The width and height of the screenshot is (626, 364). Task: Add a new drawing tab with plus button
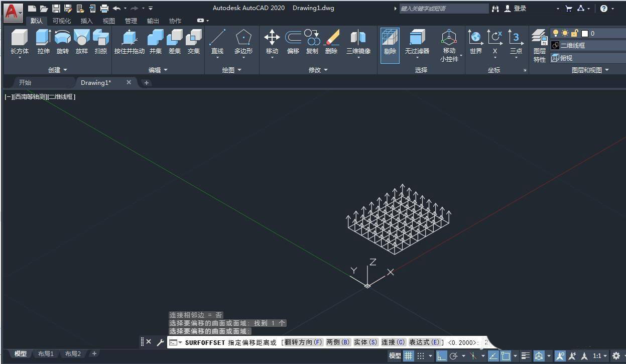coord(147,83)
